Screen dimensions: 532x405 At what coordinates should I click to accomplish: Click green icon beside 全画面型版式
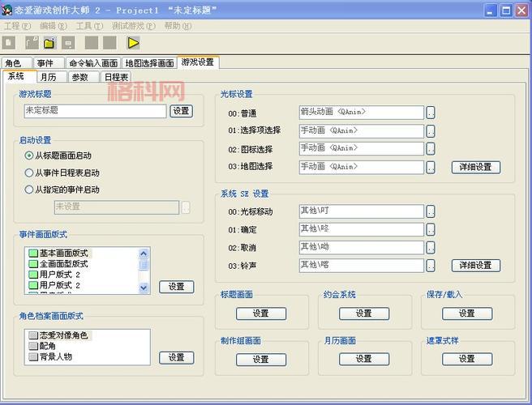tap(33, 264)
